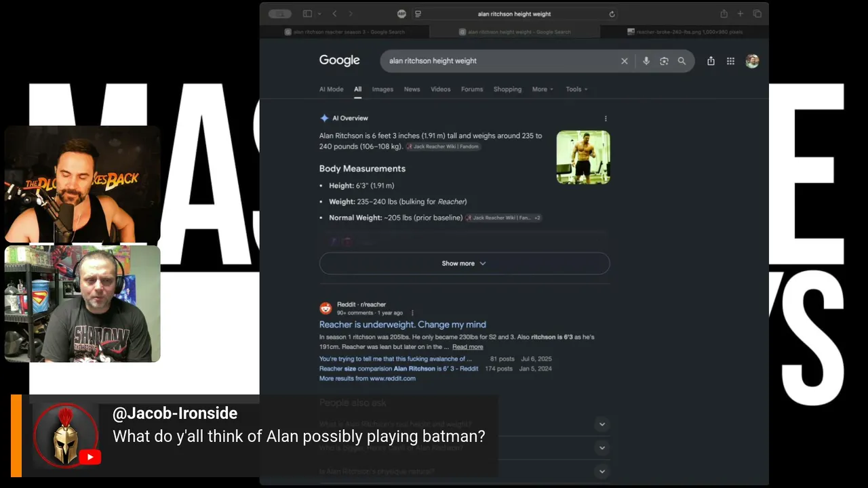The image size is (868, 488).
Task: Select the 'alan ritchson height weight' tab
Action: [515, 32]
